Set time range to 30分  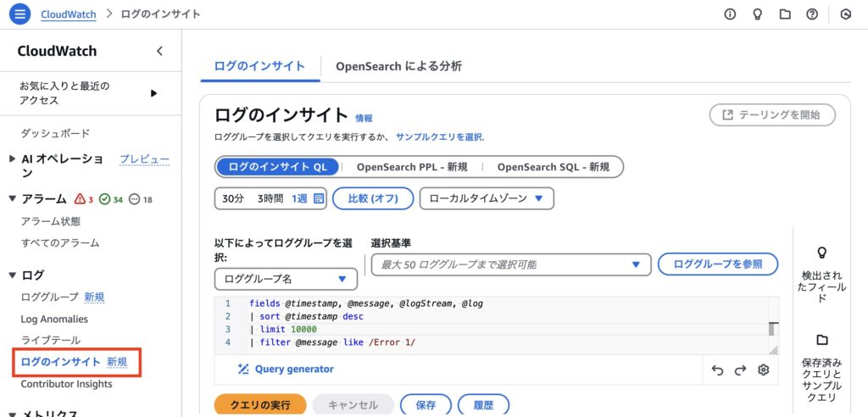pos(233,199)
